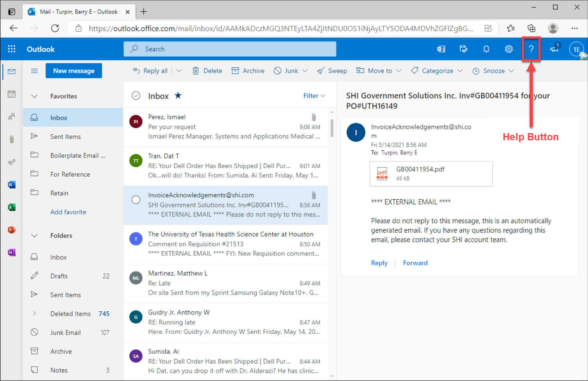Open the notifications bell

(486, 49)
